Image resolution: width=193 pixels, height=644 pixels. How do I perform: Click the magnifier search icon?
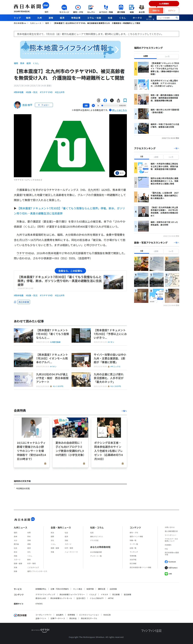click(x=177, y=18)
